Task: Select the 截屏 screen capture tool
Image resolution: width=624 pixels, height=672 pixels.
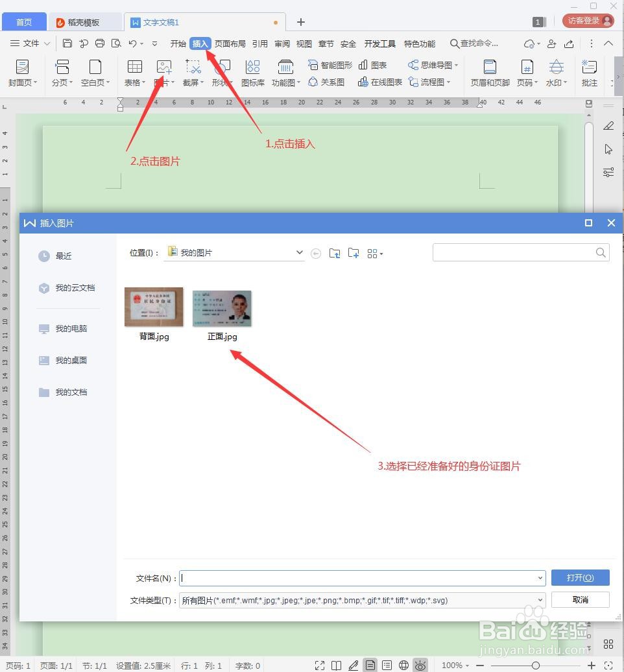Action: (193, 71)
